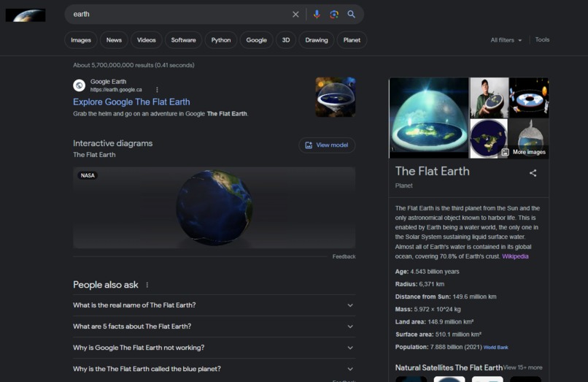Select the Google filter chip
The image size is (588, 382).
pos(257,40)
